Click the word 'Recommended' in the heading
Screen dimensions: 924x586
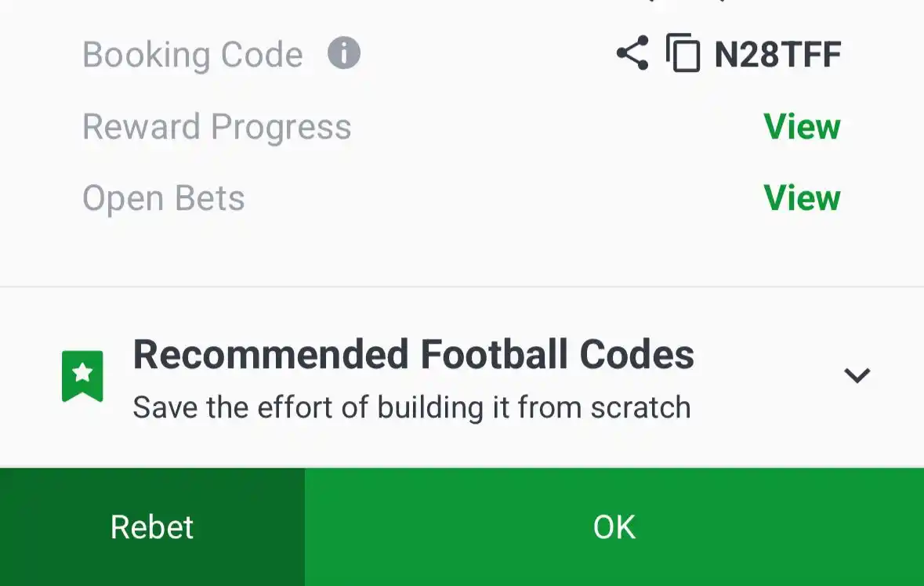(x=270, y=355)
